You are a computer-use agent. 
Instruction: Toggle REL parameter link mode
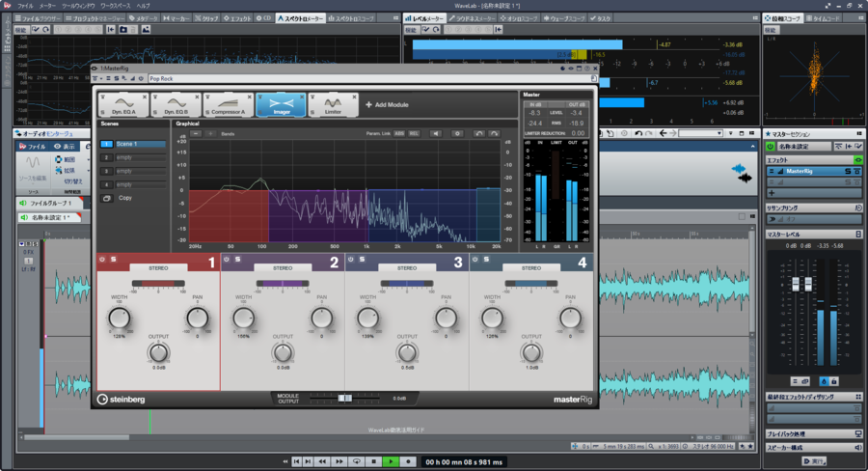click(x=414, y=133)
